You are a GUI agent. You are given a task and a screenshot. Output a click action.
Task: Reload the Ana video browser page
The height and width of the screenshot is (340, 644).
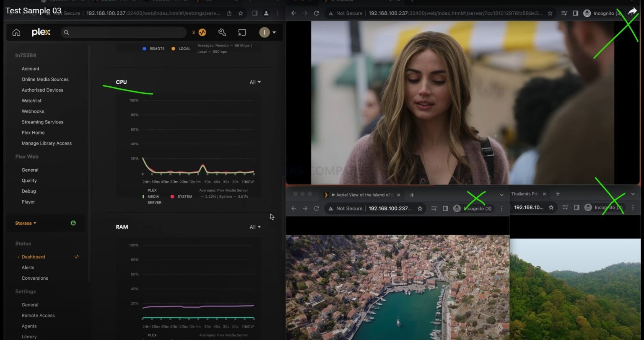317,13
